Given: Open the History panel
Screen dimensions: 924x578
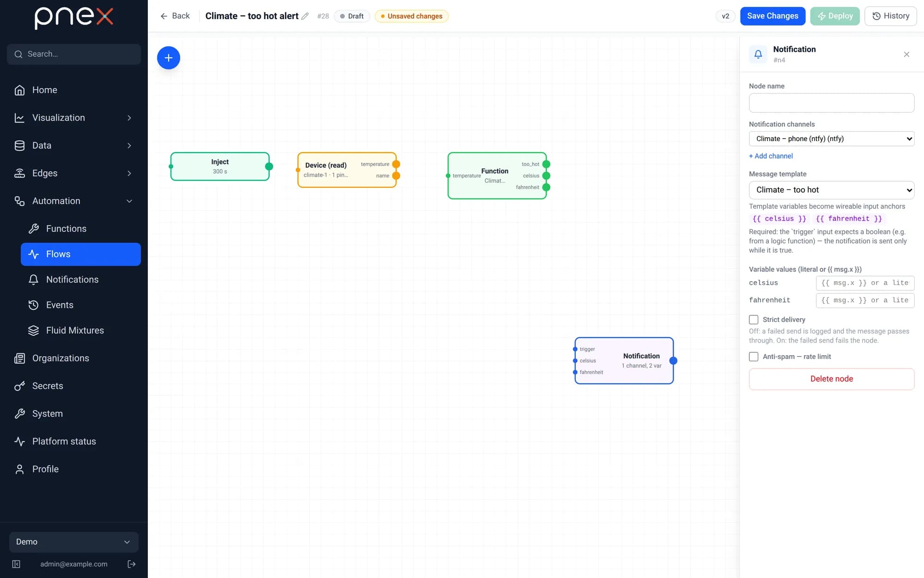Looking at the screenshot, I should (890, 16).
